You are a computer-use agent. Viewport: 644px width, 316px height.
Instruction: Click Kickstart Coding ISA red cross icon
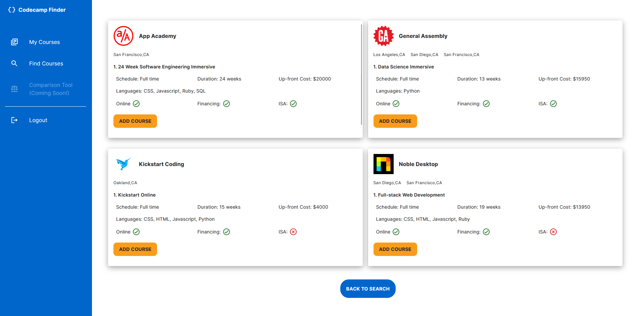coord(293,232)
